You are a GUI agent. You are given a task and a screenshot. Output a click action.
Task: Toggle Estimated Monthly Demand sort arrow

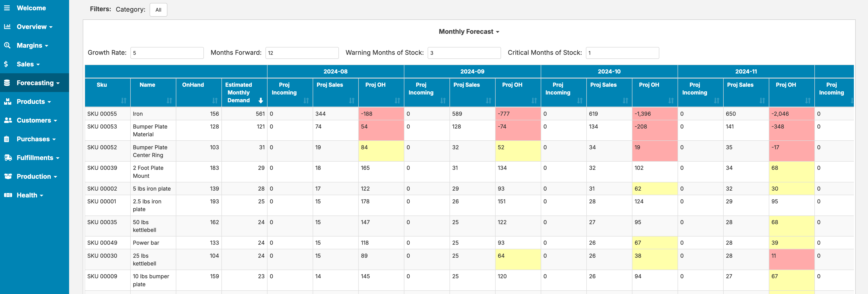[x=260, y=100]
